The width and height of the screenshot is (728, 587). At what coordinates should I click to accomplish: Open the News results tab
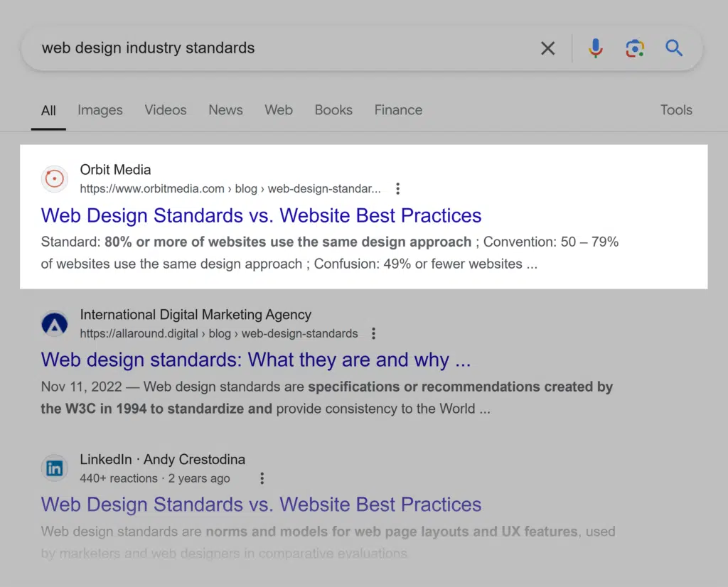tap(225, 110)
